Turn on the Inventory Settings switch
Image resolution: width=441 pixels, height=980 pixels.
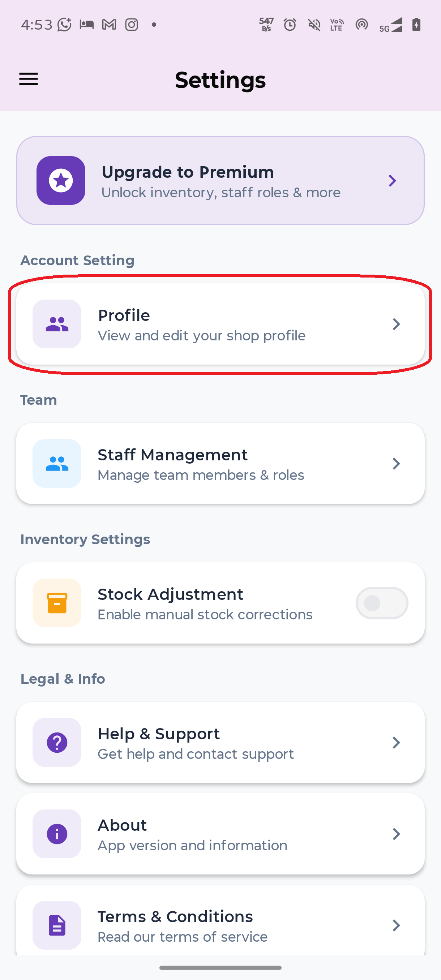click(382, 603)
